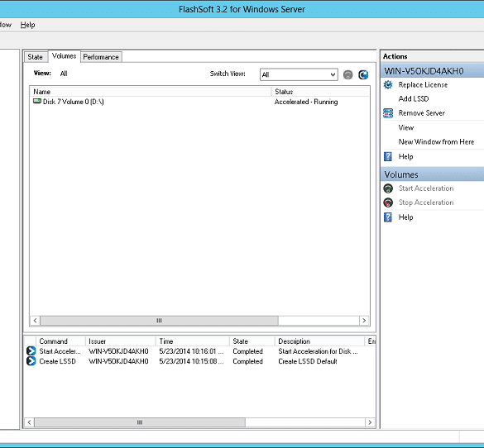Sort volumes by Status column header

320,92
